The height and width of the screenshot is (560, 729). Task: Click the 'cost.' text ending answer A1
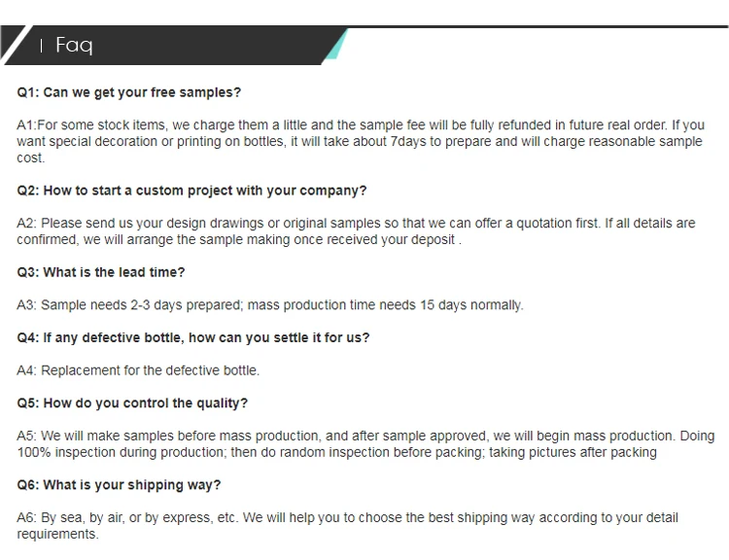tap(31, 157)
